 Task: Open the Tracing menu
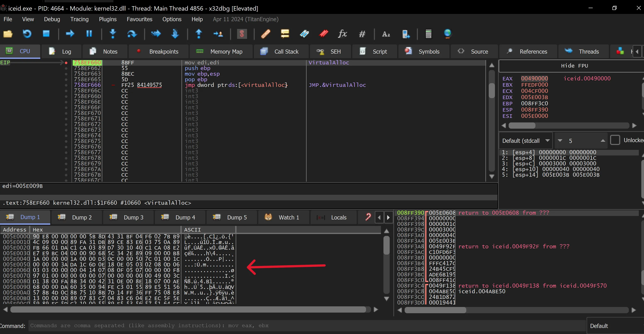click(x=80, y=19)
